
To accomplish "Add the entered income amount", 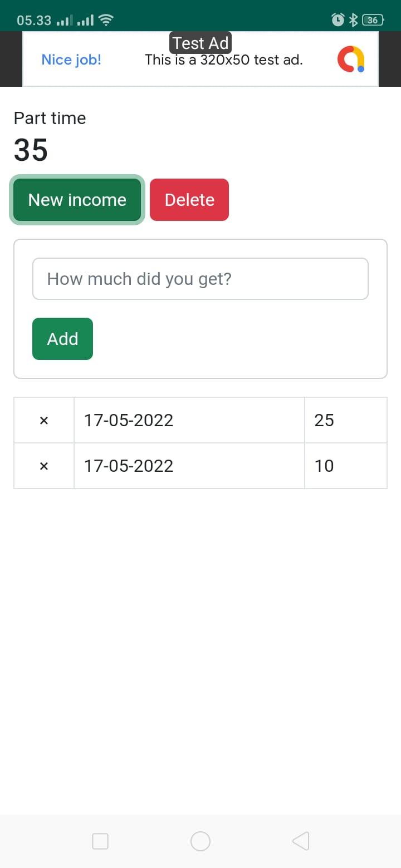I will 62,339.
